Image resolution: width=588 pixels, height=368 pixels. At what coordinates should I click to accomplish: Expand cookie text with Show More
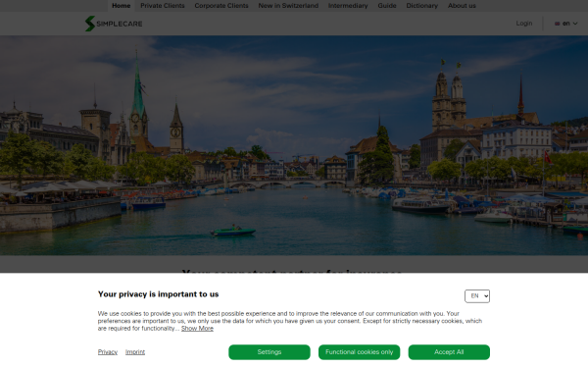[x=197, y=328]
